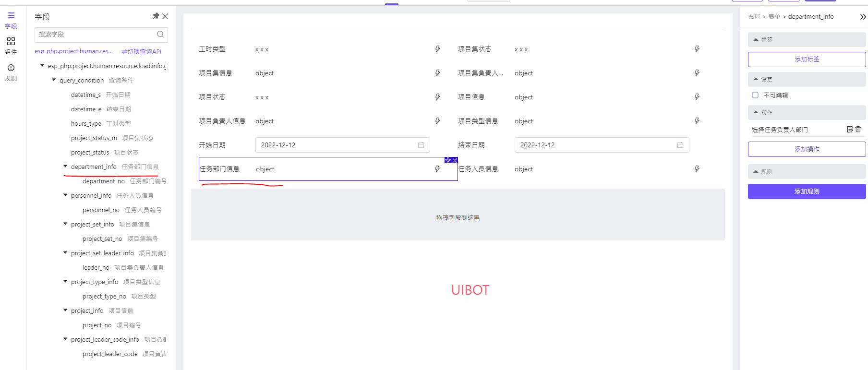
Task: Click lightning icon for 项目集状态 row
Action: [697, 49]
